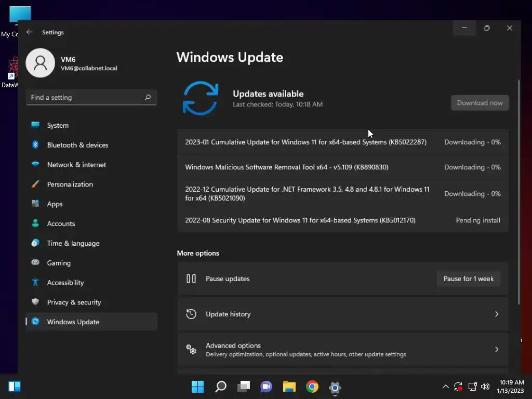
Task: Open Task View on taskbar
Action: coord(244,387)
